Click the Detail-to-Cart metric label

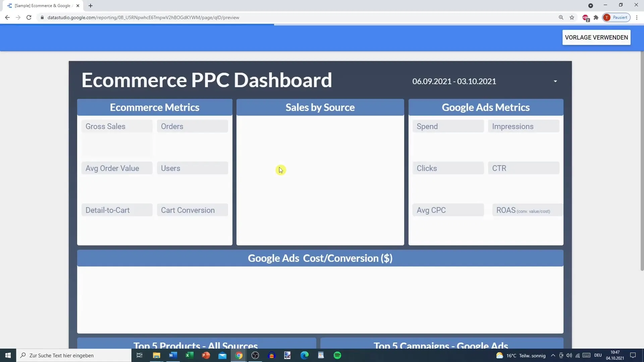point(107,210)
